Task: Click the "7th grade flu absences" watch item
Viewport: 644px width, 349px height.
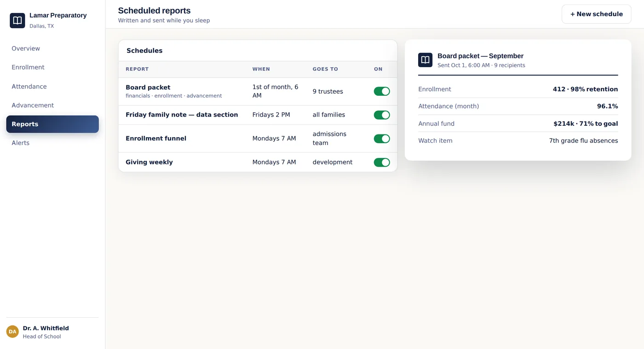Action: 584,140
